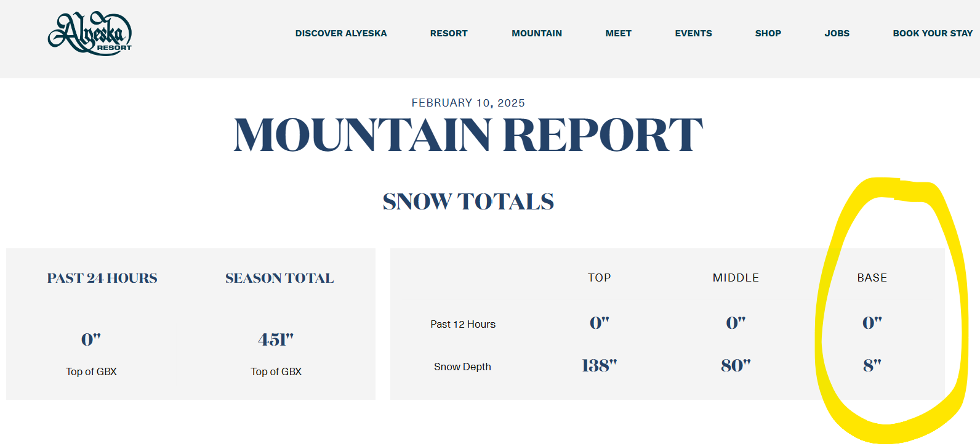
Task: Click the 138" top snow depth value
Action: click(599, 366)
